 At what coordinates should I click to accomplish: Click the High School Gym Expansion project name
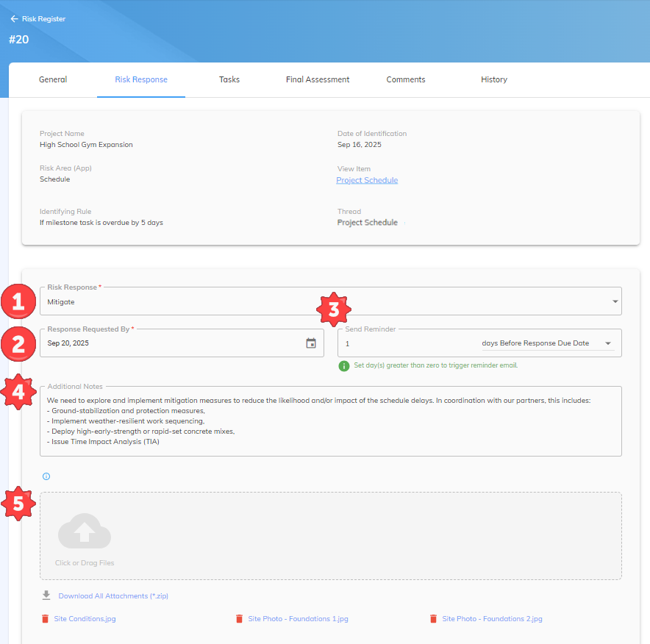[86, 145]
